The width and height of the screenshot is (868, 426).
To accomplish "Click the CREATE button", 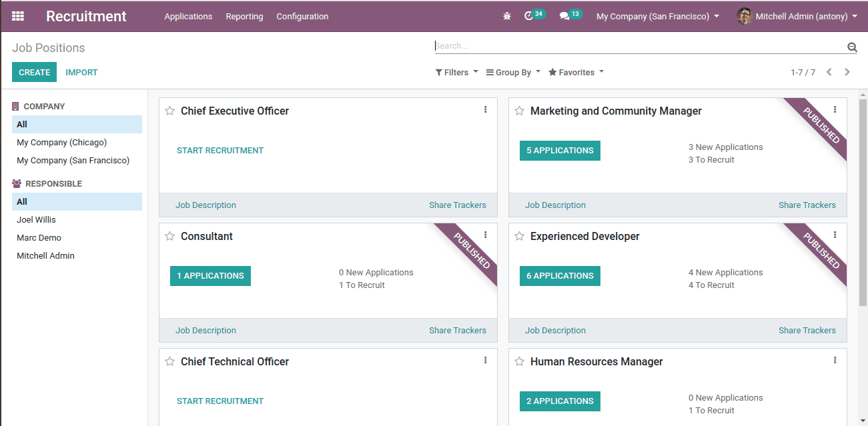I will (x=35, y=72).
